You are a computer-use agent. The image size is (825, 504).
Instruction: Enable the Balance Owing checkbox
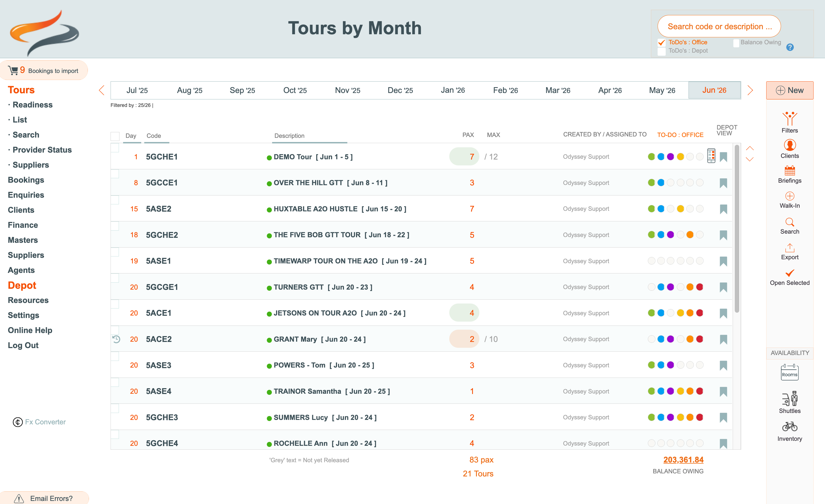(x=736, y=43)
